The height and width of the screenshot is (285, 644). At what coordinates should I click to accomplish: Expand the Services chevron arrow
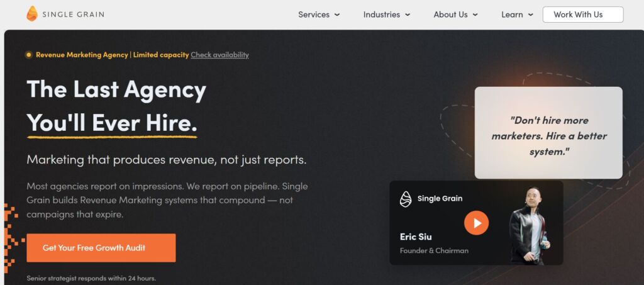[x=337, y=14]
